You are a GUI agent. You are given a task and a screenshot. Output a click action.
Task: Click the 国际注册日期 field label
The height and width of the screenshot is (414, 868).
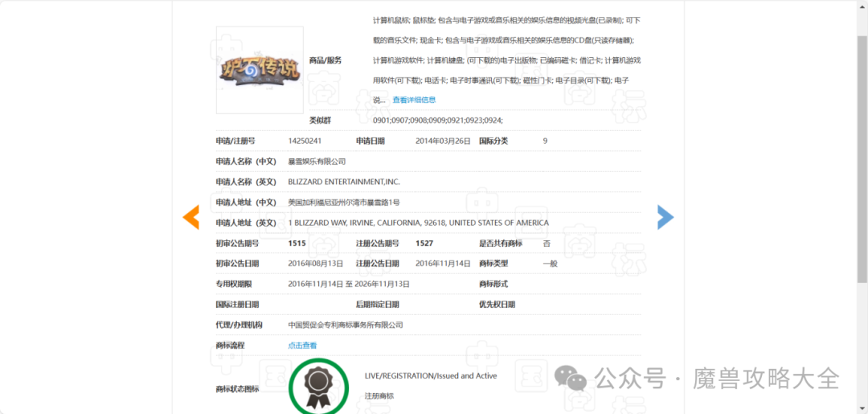coord(237,305)
